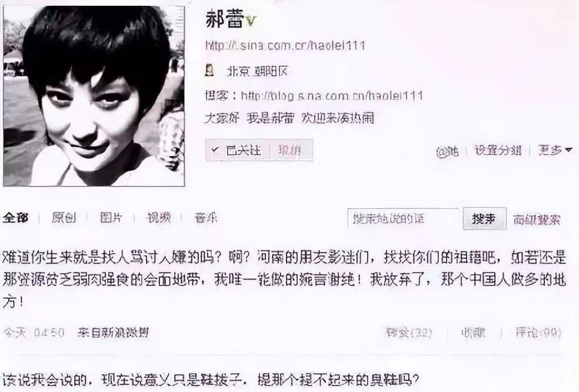
Task: Open the 高级搜索 advanced search link
Action: [537, 220]
